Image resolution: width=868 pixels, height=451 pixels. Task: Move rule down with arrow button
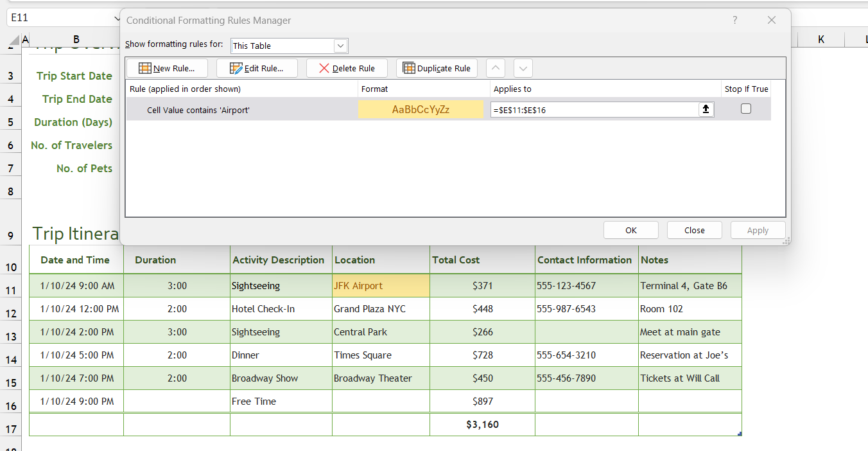(x=523, y=68)
